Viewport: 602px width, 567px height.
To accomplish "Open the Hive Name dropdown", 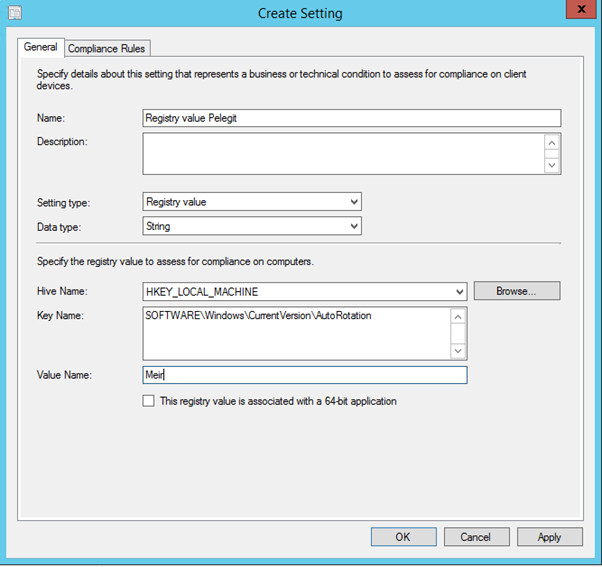I will tap(305, 292).
